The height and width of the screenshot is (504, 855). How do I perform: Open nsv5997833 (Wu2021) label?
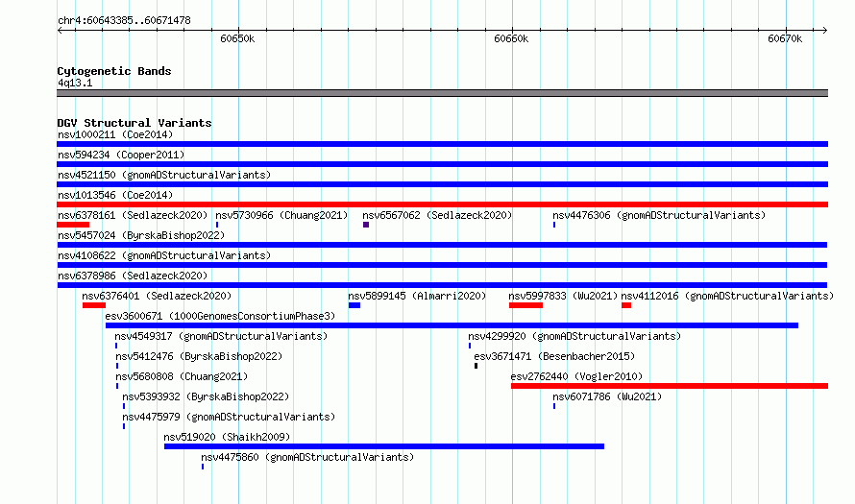click(x=563, y=296)
